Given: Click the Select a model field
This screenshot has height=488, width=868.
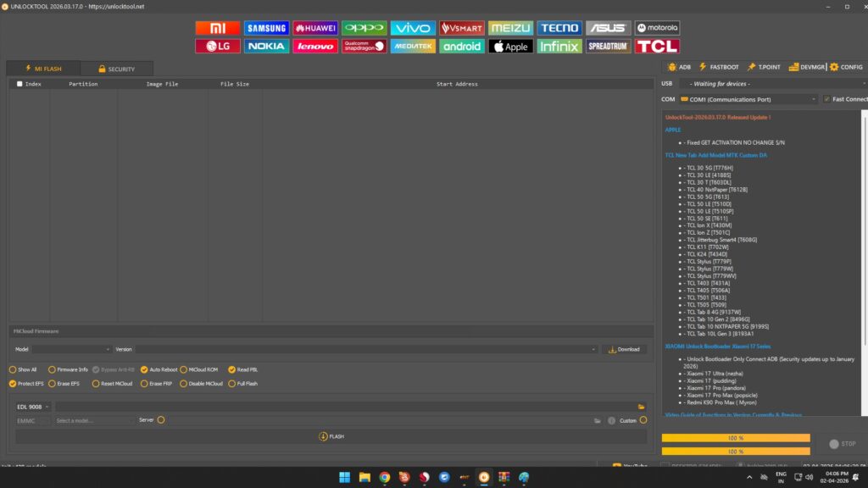Looking at the screenshot, I should 93,421.
